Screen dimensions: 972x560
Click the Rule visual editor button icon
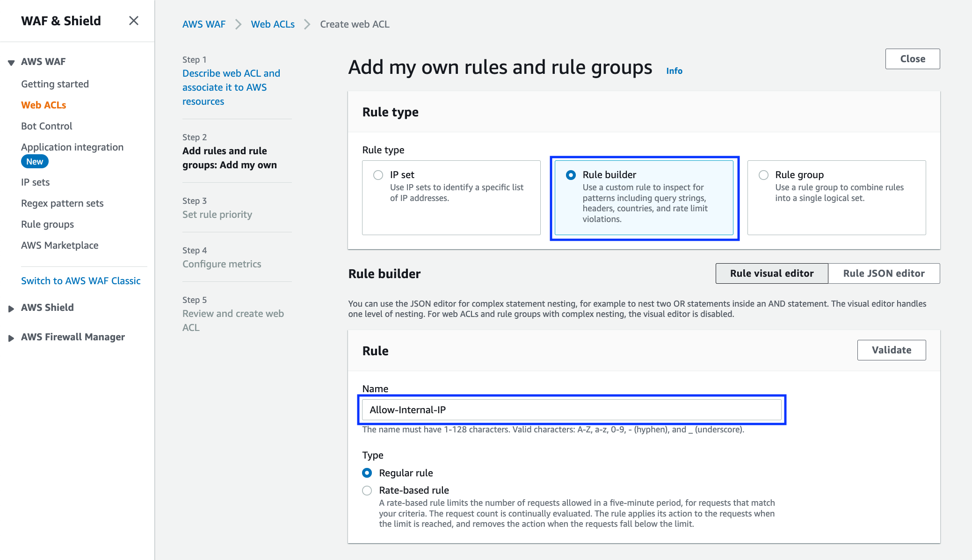pos(772,273)
